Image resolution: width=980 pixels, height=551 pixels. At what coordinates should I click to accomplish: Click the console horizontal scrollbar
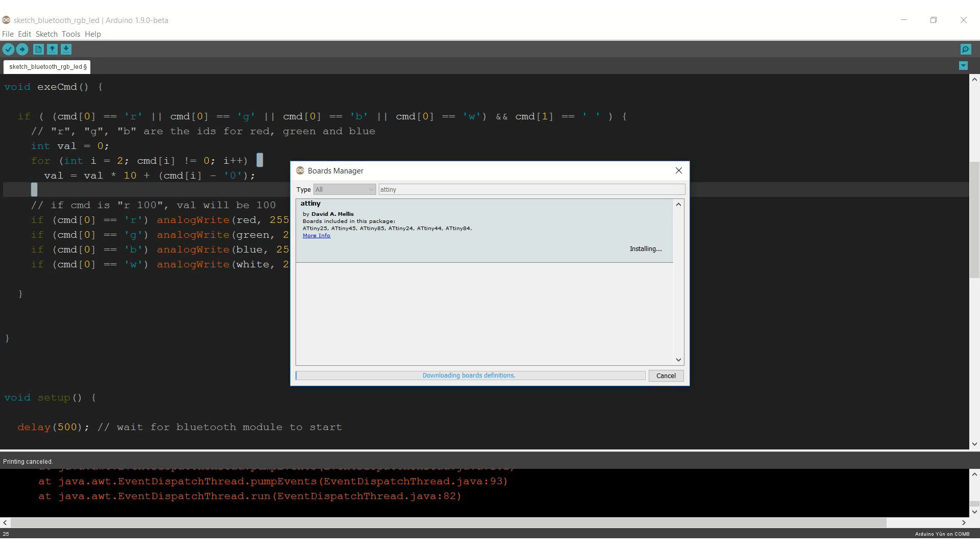[448, 523]
